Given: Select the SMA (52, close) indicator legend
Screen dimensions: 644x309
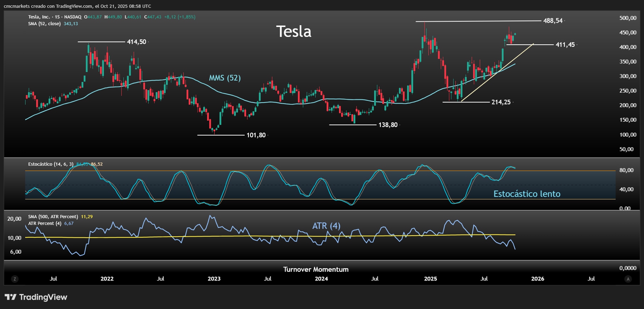Looking at the screenshot, I should point(45,24).
